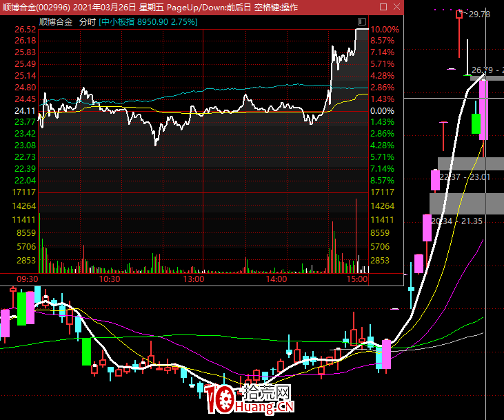The height and width of the screenshot is (420, 504).
Task: Click the 09:30 time label
Action: 28,279
